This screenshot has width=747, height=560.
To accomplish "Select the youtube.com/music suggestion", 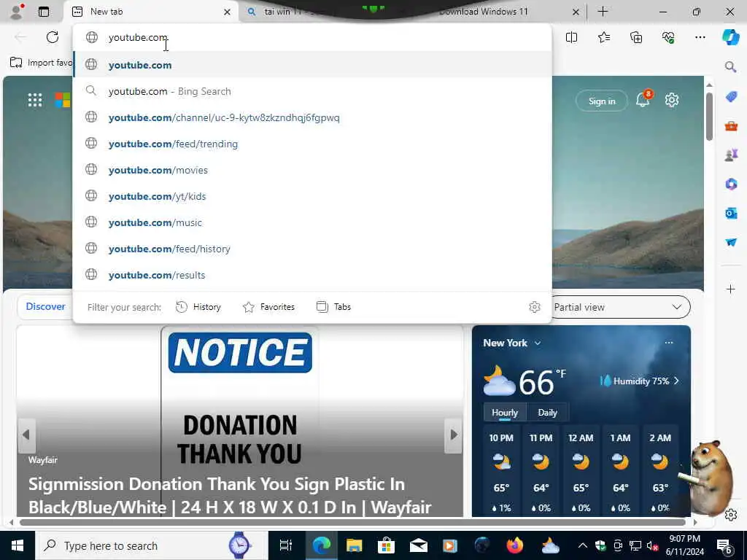I will pos(312,222).
